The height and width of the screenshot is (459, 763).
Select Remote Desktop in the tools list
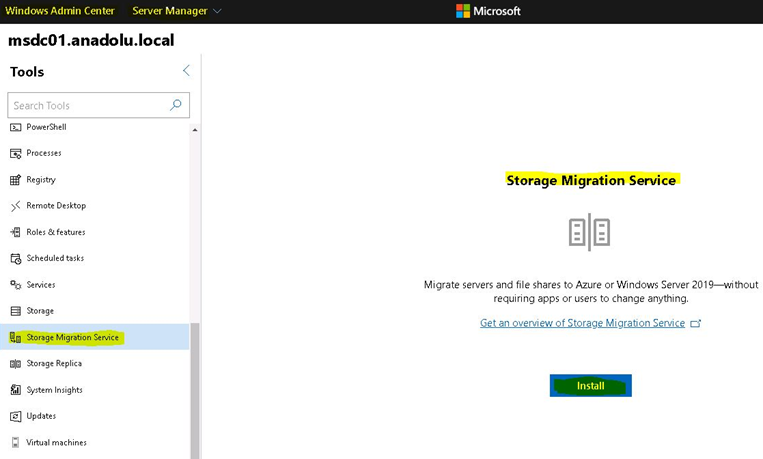[56, 206]
